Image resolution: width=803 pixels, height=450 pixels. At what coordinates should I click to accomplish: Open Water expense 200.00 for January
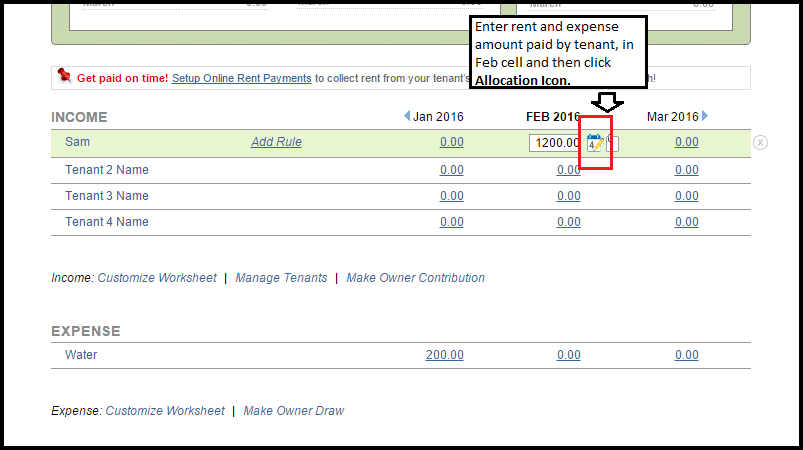point(444,355)
